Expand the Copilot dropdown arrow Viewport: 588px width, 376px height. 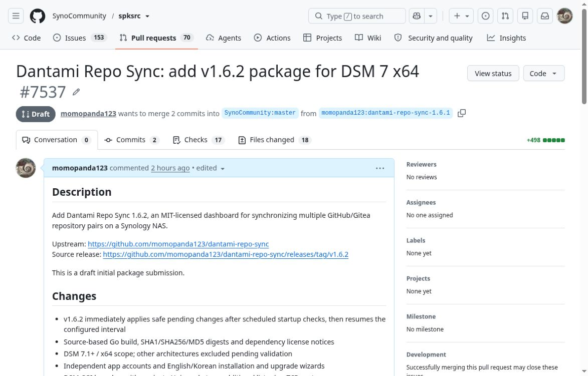coord(431,16)
